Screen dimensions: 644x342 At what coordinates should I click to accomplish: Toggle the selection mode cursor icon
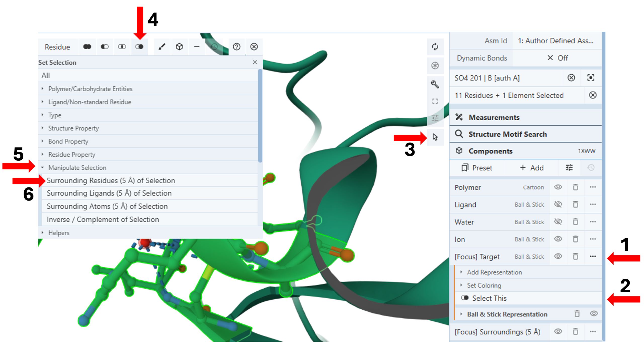tap(435, 137)
